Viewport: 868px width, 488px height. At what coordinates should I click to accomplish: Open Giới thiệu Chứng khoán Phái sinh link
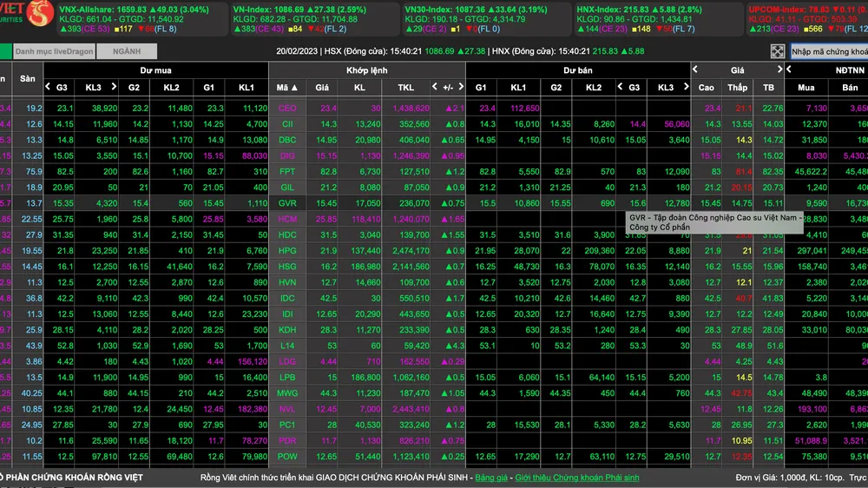pos(577,478)
